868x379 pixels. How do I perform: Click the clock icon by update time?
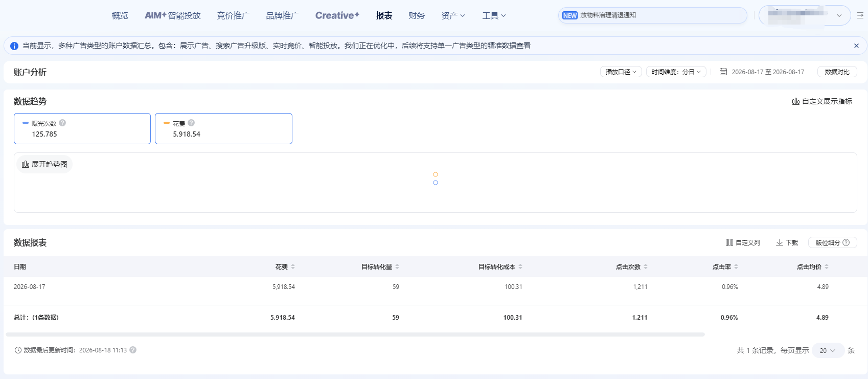(18, 350)
